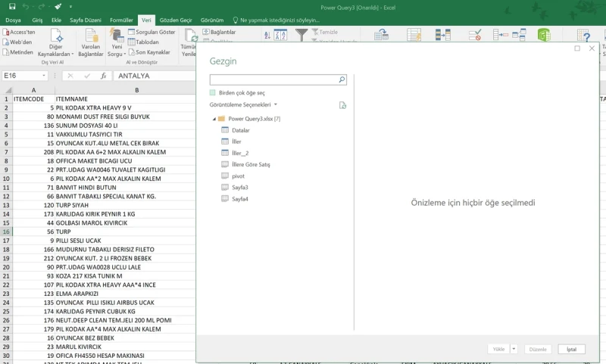The image size is (606, 364).
Task: Open the Formüller tab
Action: pos(121,20)
